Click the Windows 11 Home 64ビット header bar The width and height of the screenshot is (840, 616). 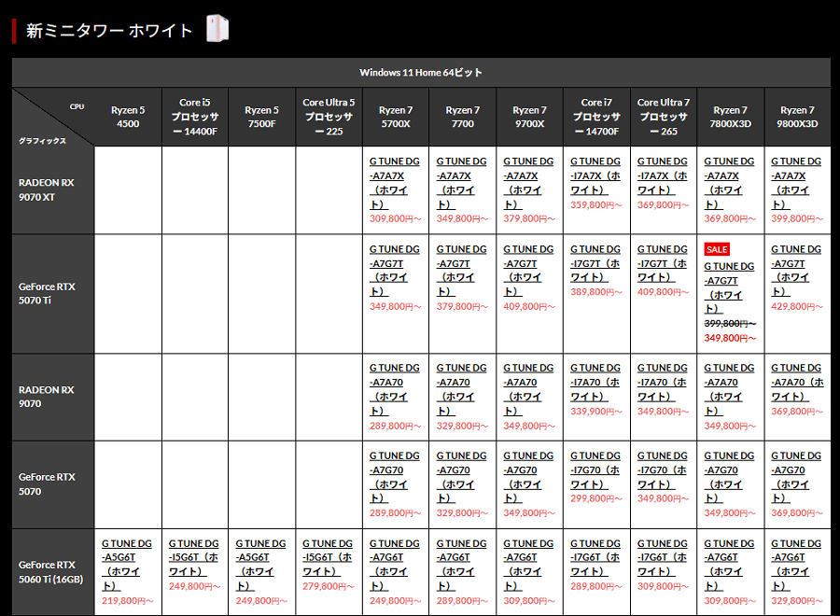pyautogui.click(x=421, y=73)
